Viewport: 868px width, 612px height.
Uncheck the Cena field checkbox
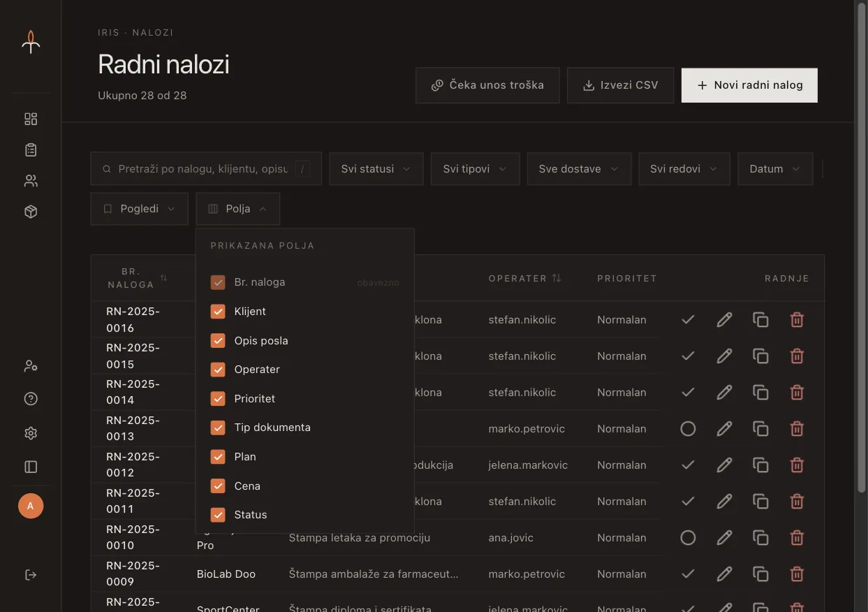tap(218, 486)
